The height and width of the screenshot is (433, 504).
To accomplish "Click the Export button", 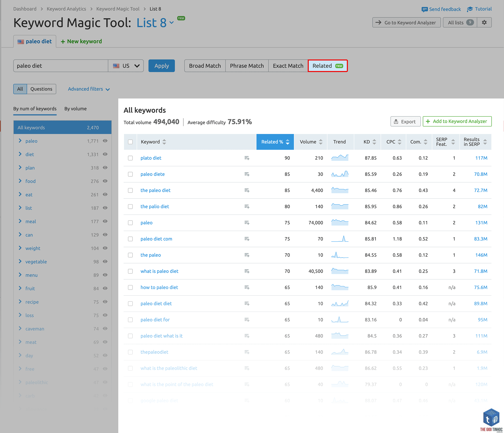I will 405,121.
